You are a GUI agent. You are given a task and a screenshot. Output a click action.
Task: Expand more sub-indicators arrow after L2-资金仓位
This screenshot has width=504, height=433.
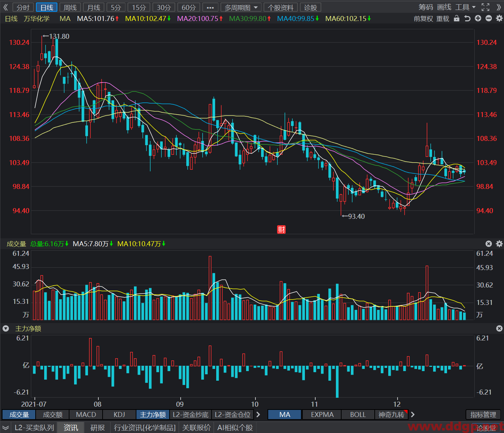point(258,414)
